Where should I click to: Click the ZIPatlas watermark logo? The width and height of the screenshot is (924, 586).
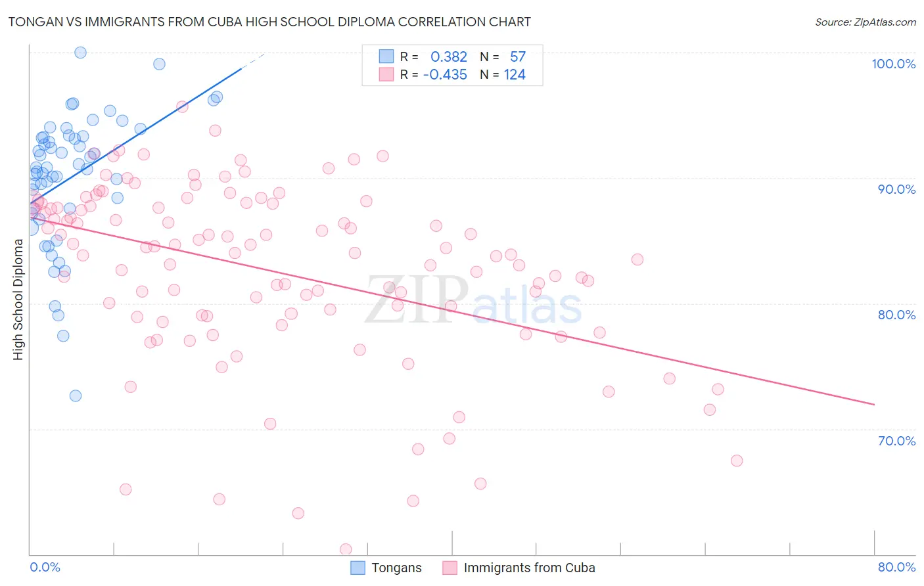point(473,300)
